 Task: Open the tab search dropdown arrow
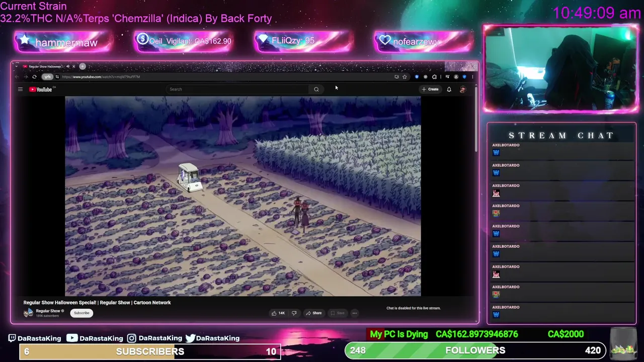(17, 66)
